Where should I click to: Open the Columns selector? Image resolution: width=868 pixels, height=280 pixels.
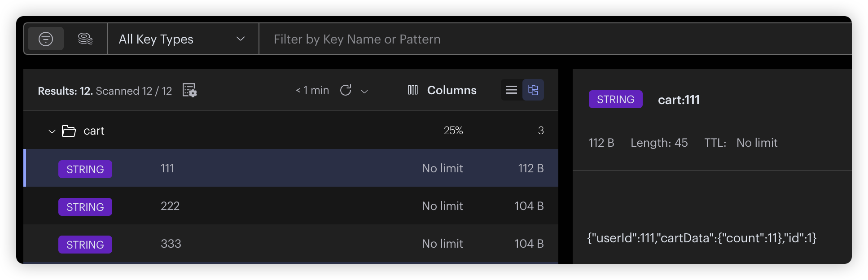pos(442,90)
